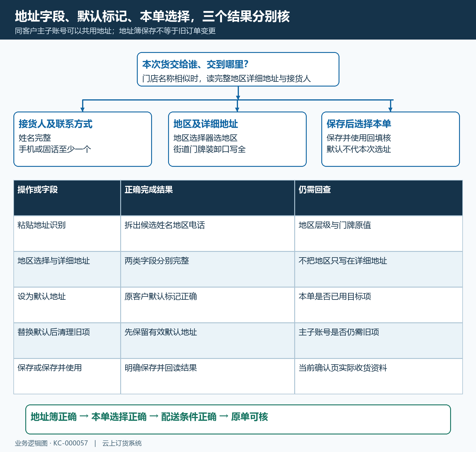Image resolution: width=476 pixels, height=452 pixels.
Task: Select the cell 本单是否已用目标项
Action: [378, 305]
